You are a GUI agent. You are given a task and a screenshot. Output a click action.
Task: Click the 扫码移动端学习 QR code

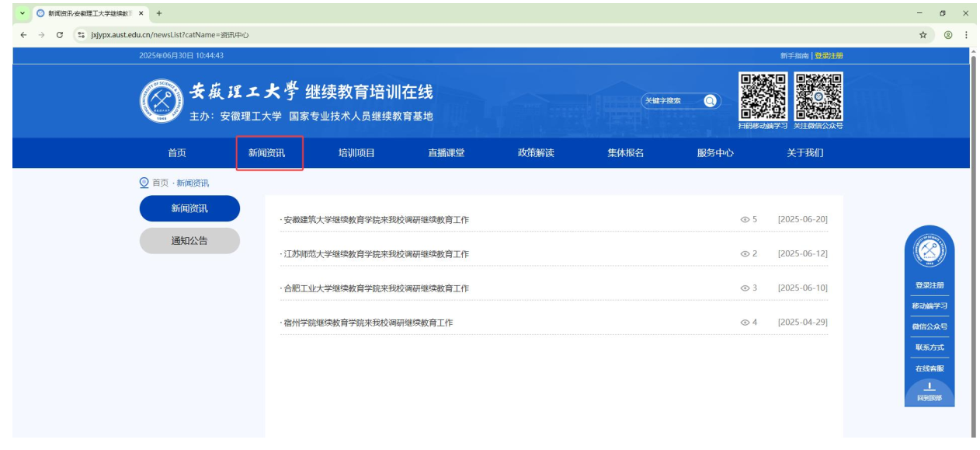[x=763, y=96]
